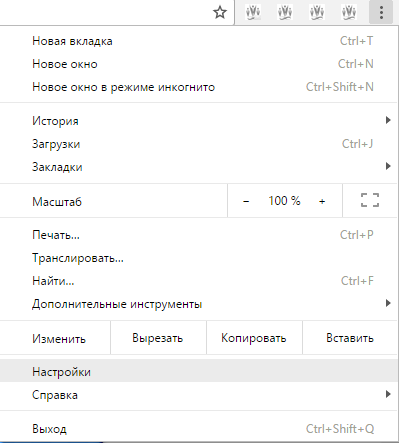Image resolution: width=399 pixels, height=443 pixels.
Task: Click the Копировать button
Action: [x=254, y=338]
